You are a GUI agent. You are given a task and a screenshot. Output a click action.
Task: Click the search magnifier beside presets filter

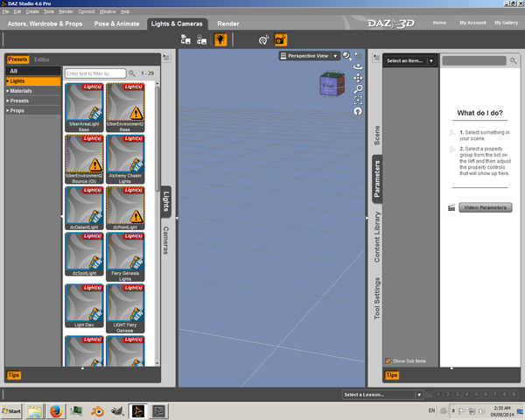[x=132, y=73]
